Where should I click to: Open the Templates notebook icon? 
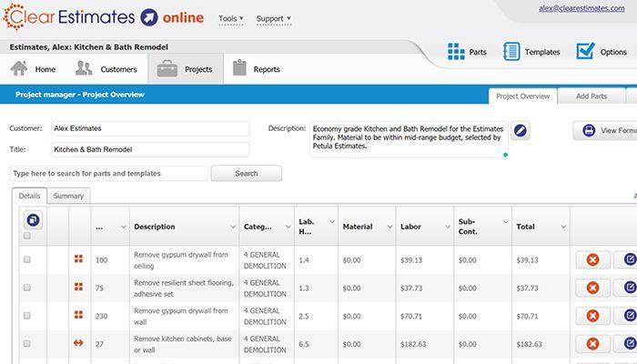click(511, 52)
